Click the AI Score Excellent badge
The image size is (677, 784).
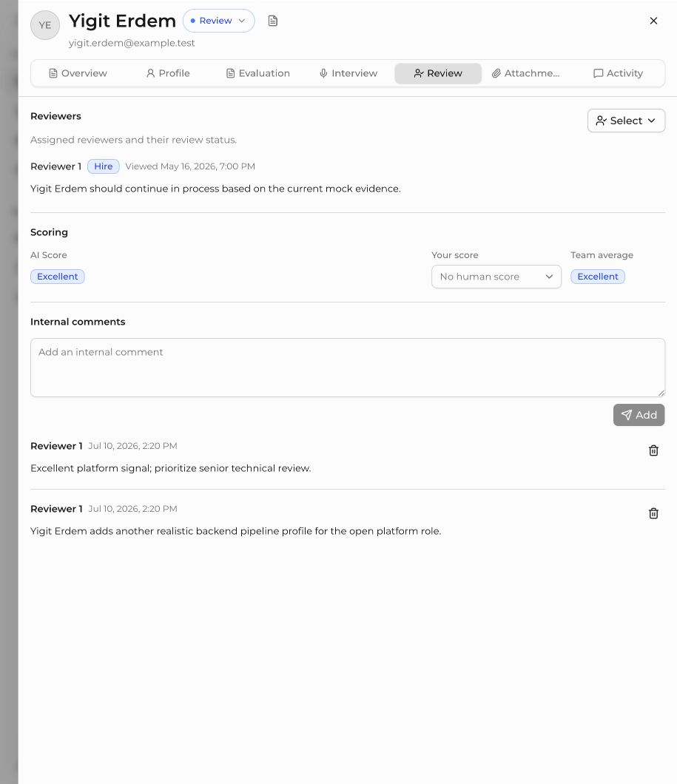(58, 277)
